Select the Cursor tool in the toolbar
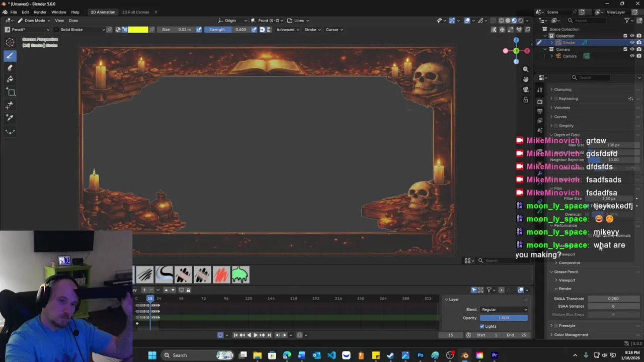644x362 pixels. click(10, 42)
